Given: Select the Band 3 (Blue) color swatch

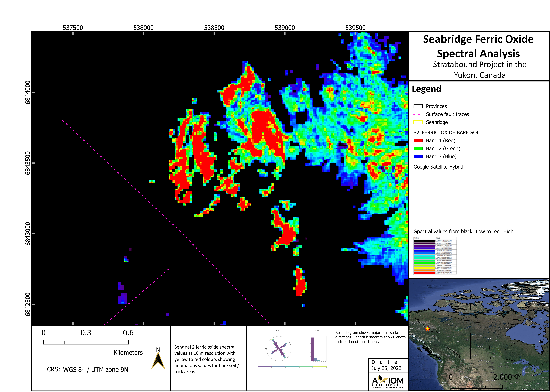Looking at the screenshot, I should [418, 156].
